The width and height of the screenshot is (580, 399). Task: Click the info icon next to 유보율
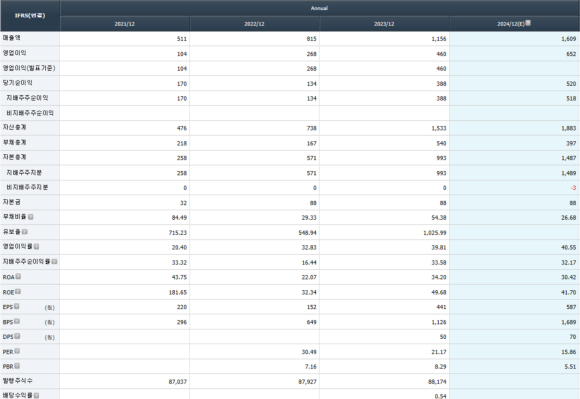tap(24, 232)
